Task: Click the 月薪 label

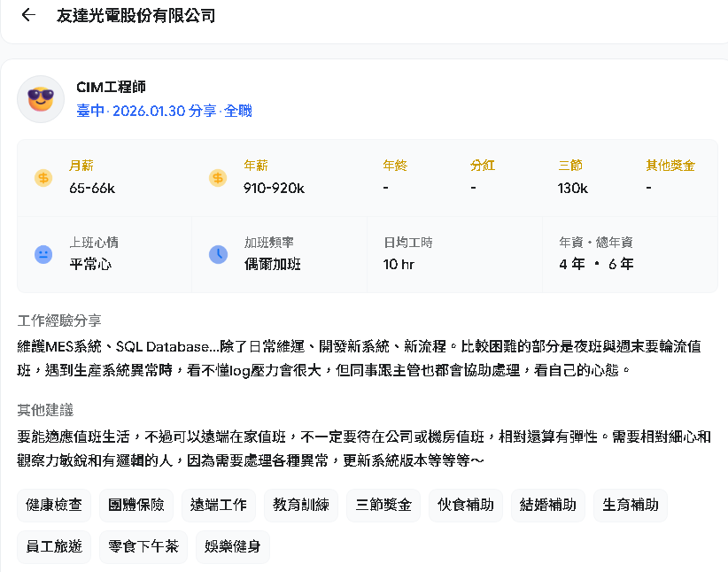Action: [x=81, y=166]
